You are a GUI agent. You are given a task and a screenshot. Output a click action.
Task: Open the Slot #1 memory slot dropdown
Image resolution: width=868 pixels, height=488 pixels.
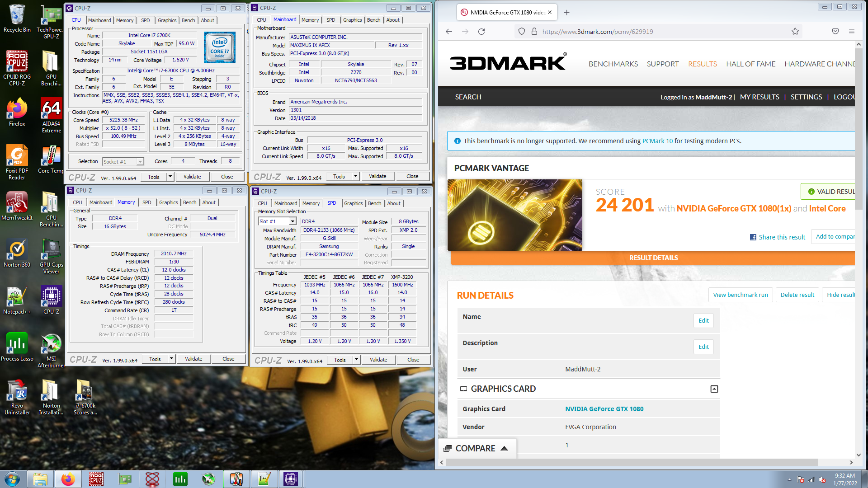[277, 221]
